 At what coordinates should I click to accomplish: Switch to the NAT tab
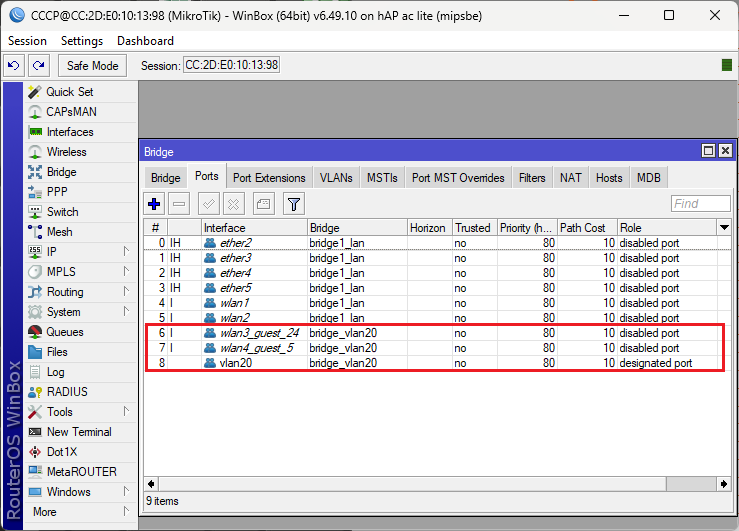pyautogui.click(x=571, y=178)
